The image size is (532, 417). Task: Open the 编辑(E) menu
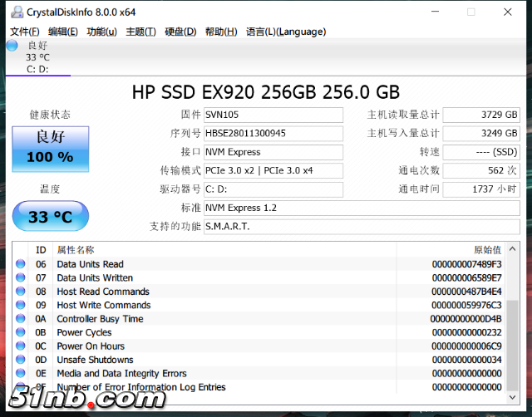coord(63,32)
